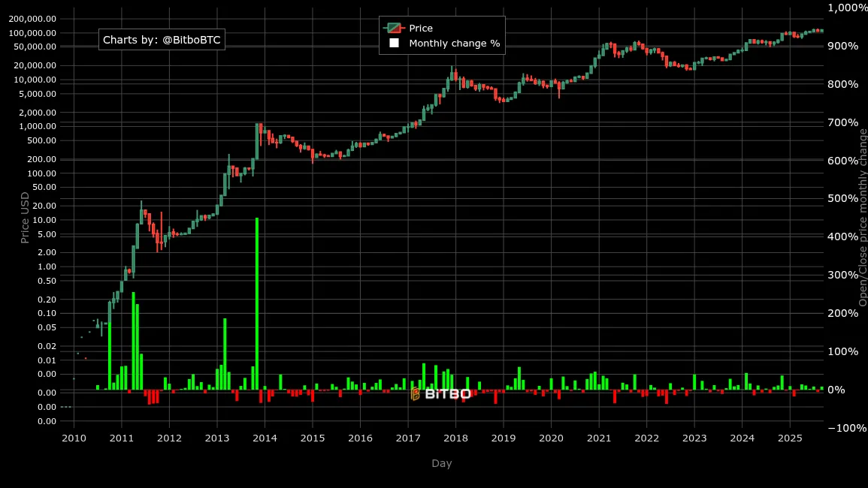Open the Day axis options
868x488 pixels.
[x=442, y=463]
